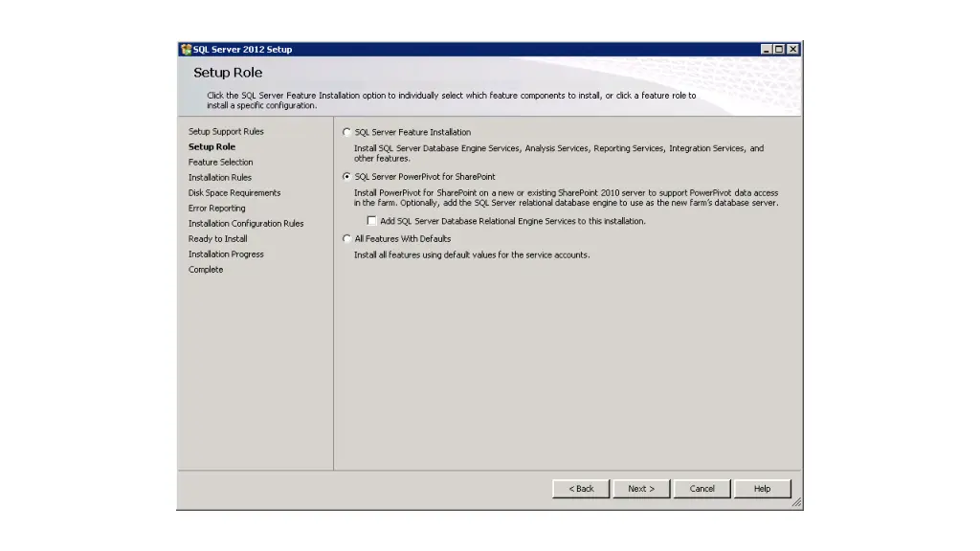The height and width of the screenshot is (551, 980).
Task: Open Feature Selection step in sidebar
Action: (220, 163)
